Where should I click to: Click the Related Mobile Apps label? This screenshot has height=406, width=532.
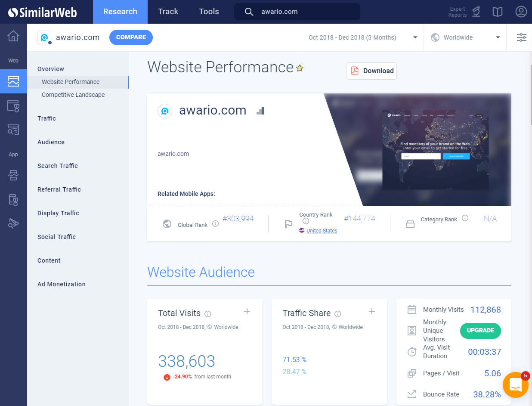(186, 194)
